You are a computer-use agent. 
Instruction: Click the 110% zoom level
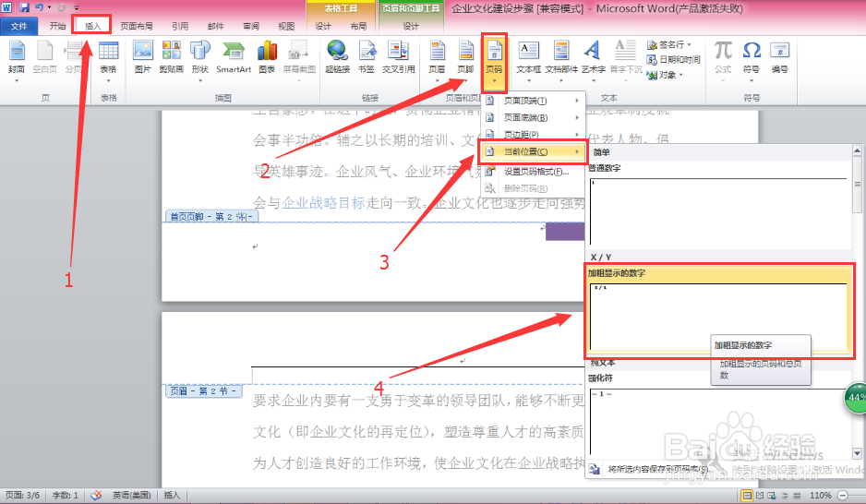coord(821,495)
